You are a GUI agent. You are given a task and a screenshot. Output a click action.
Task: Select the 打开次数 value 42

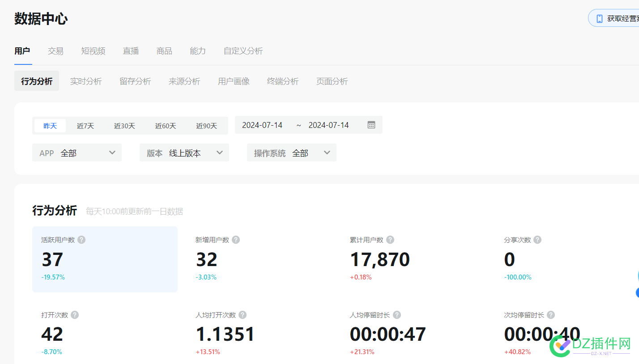click(x=52, y=334)
